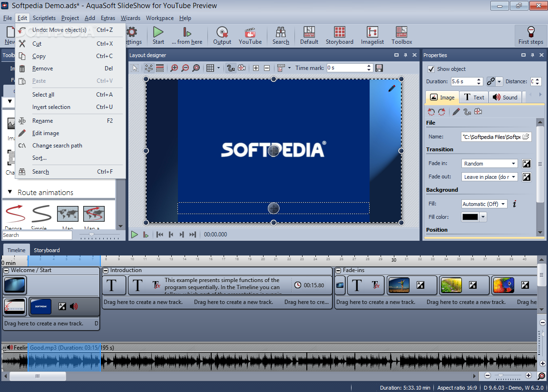Click the timeline zoom out minus button
This screenshot has width=548, height=392.
click(x=488, y=375)
